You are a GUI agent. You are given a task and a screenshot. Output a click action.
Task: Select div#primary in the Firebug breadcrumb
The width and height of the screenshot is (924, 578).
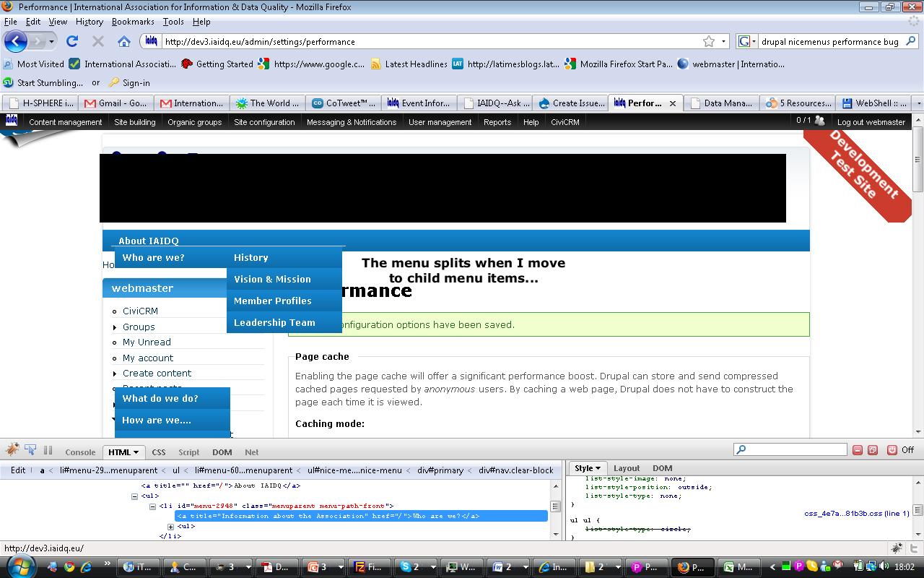pyautogui.click(x=439, y=470)
